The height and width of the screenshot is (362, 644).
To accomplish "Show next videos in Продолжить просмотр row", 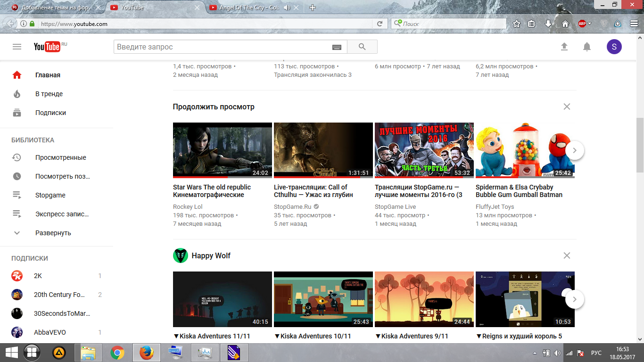I will (575, 150).
